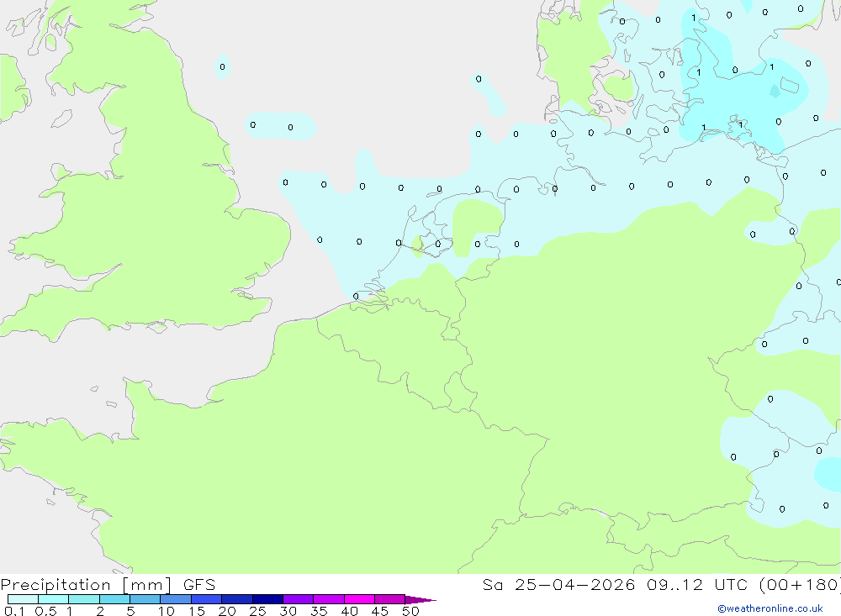This screenshot has height=616, width=841.
Task: Click the 30–35 mm violet legend swatch
Action: (299, 599)
